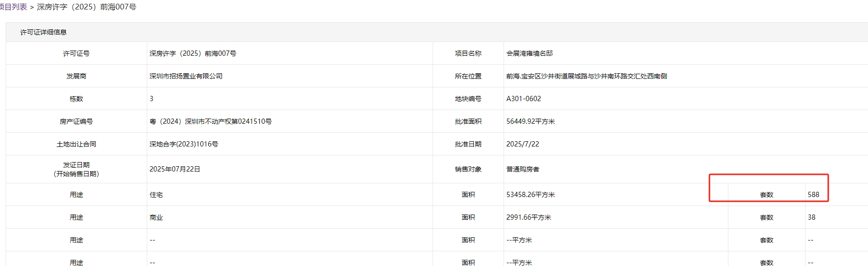Image resolution: width=868 pixels, height=266 pixels.
Task: Click land contract number 深地合字(2023)1016号
Action: pyautogui.click(x=184, y=144)
